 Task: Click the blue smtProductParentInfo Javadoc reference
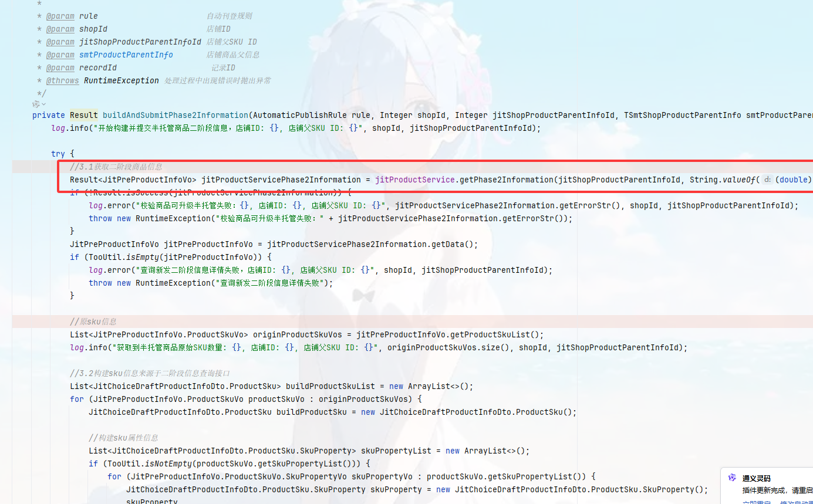[126, 55]
